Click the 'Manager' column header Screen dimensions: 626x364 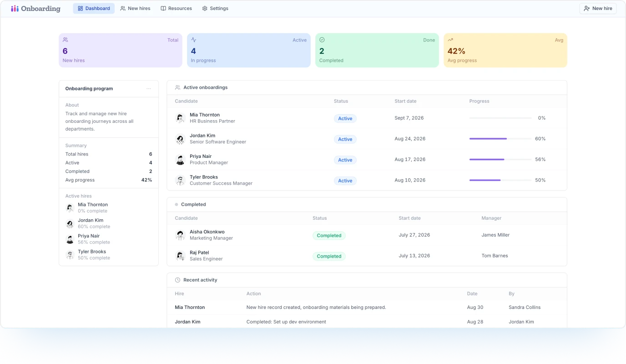[x=491, y=218]
